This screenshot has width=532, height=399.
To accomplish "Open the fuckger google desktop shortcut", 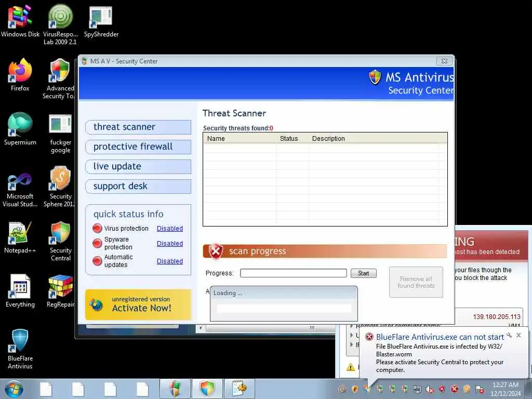I will (x=60, y=134).
